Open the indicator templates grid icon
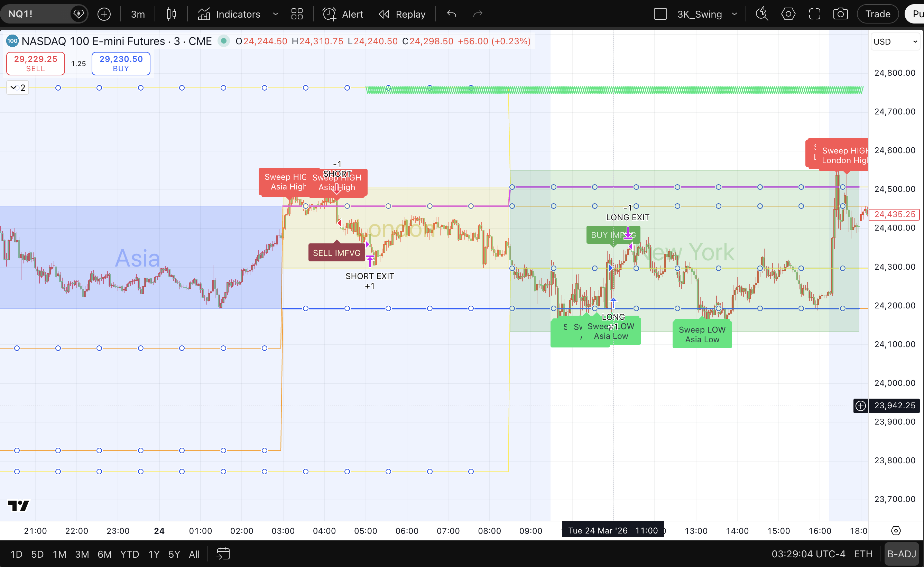The width and height of the screenshot is (924, 567). pyautogui.click(x=297, y=14)
